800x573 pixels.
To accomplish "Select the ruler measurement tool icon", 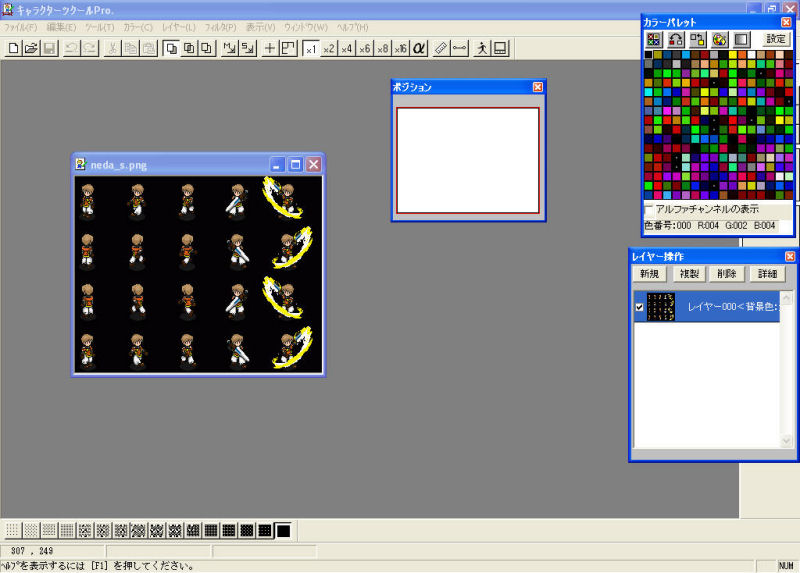I will [x=441, y=48].
